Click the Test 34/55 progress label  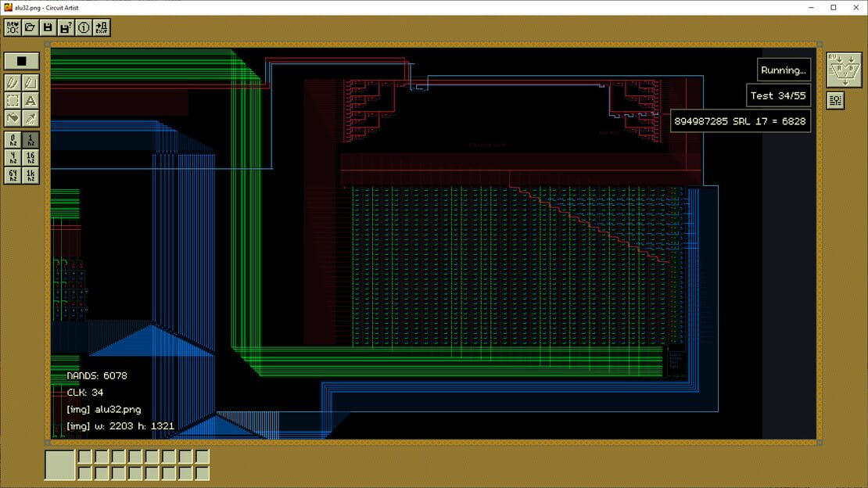[x=778, y=96]
